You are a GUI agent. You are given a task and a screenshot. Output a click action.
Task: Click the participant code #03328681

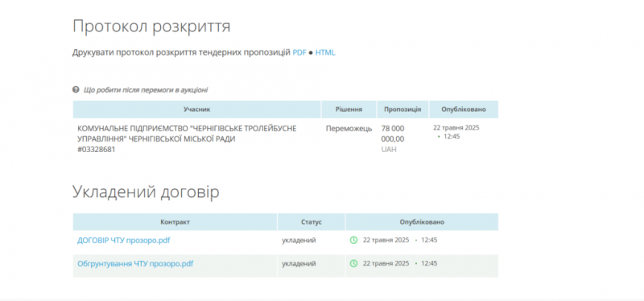(x=96, y=150)
